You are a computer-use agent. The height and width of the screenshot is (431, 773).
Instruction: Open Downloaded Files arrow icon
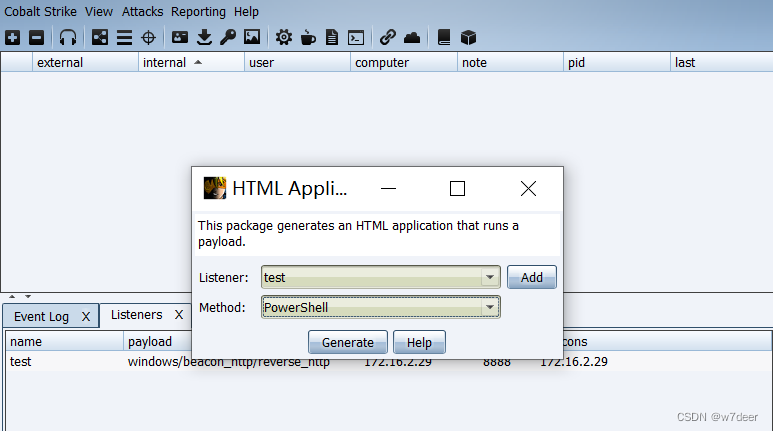tap(204, 37)
